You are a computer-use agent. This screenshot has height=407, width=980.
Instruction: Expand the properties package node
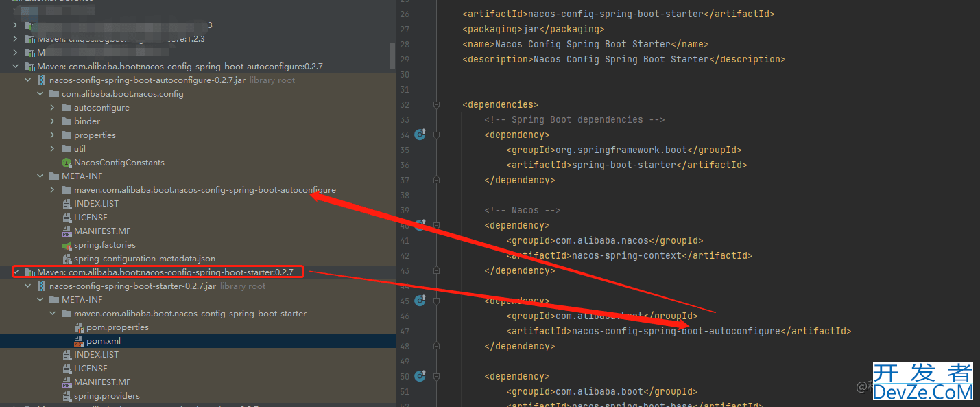click(52, 135)
